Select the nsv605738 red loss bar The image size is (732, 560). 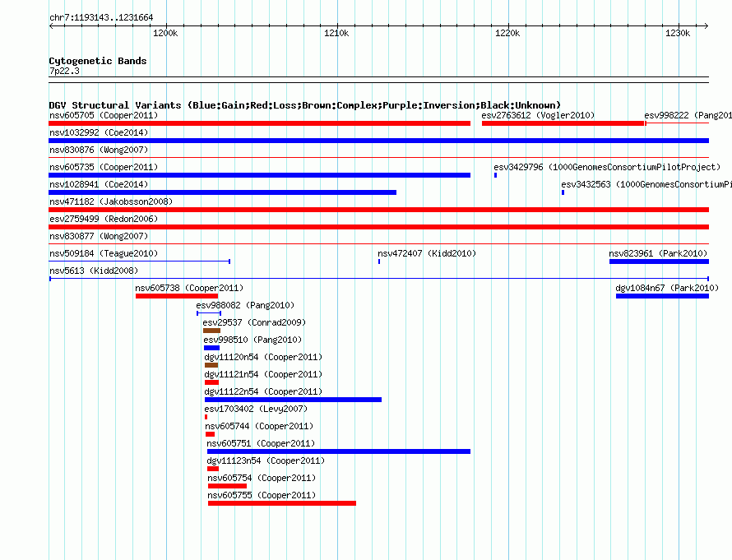click(x=177, y=296)
